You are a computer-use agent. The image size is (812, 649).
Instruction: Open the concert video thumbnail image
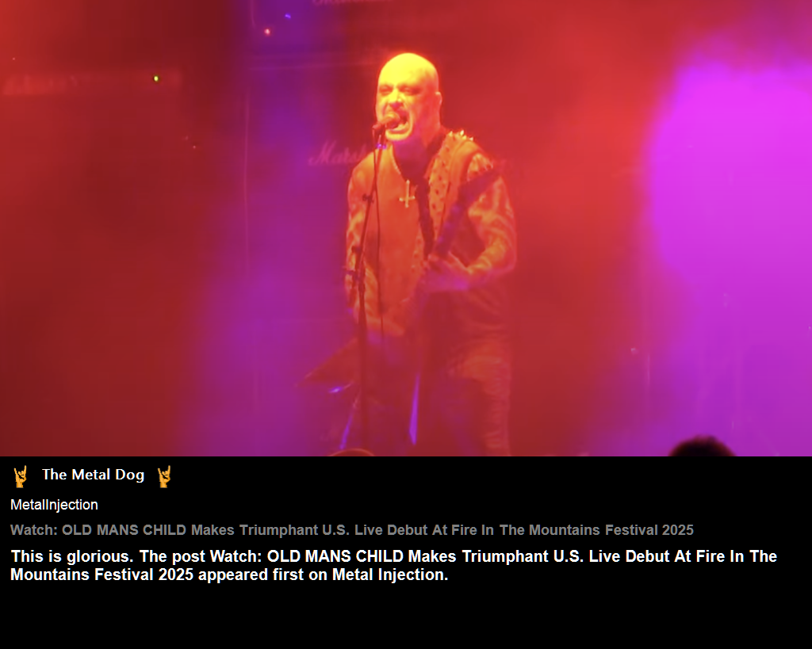(406, 227)
